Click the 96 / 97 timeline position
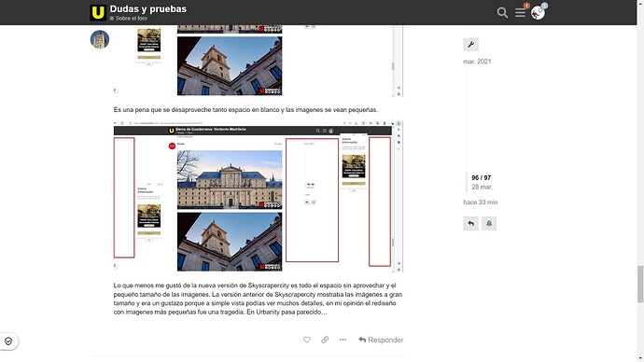 click(481, 177)
